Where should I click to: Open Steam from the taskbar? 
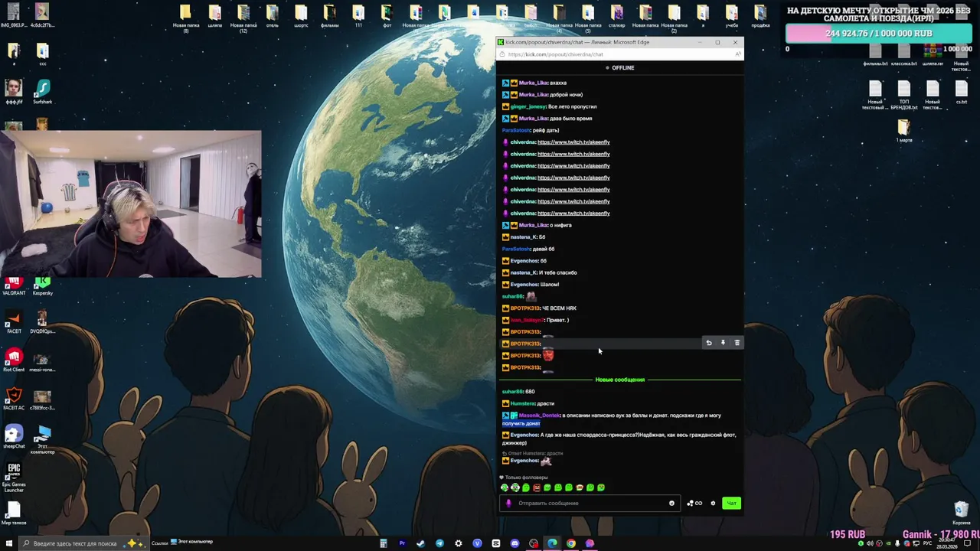pos(420,543)
